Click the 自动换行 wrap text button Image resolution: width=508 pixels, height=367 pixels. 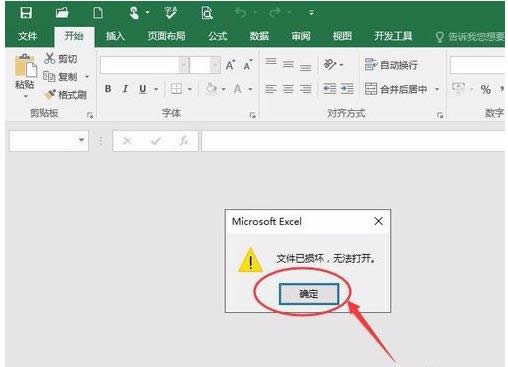click(x=391, y=65)
